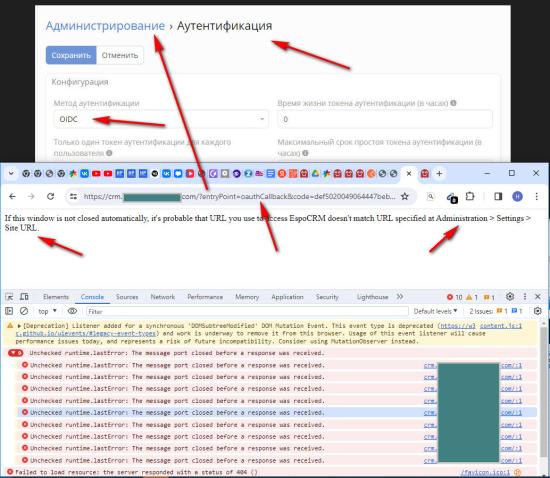This screenshot has width=550, height=478.
Task: Open the Chrome tab search chevron
Action: click(x=11, y=173)
